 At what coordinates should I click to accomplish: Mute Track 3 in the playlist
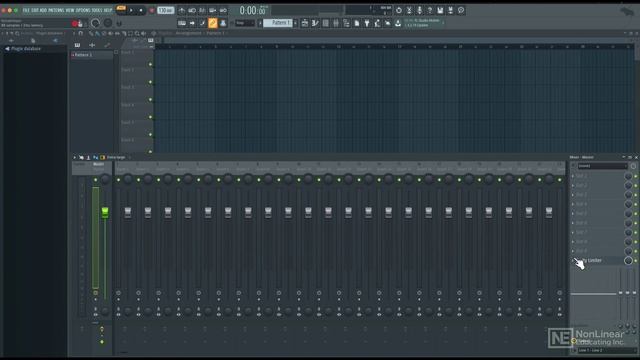coord(151,100)
